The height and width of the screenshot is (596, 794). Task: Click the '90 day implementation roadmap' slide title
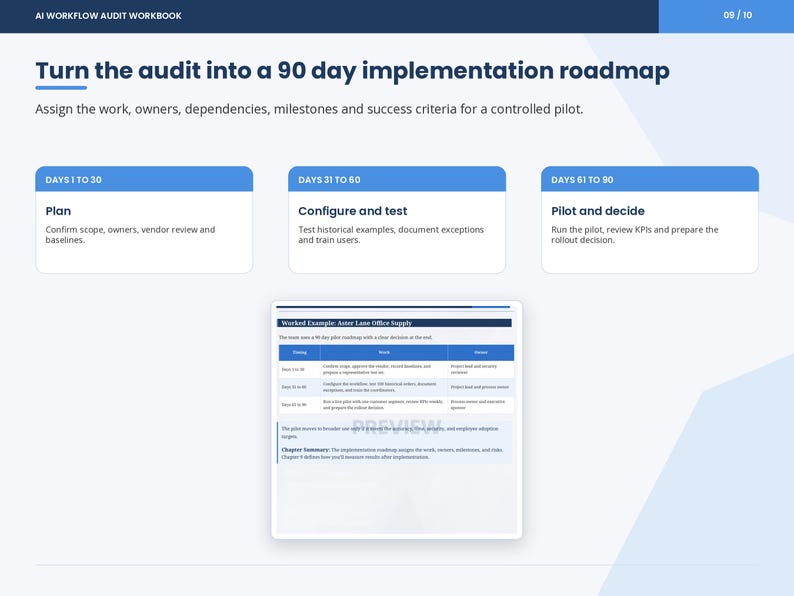(x=352, y=71)
